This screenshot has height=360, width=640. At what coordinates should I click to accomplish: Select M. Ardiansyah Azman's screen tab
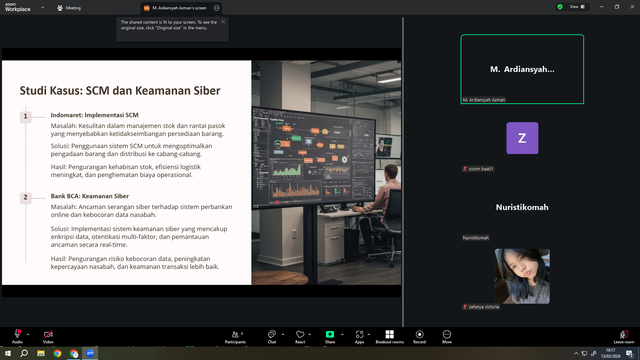[176, 8]
